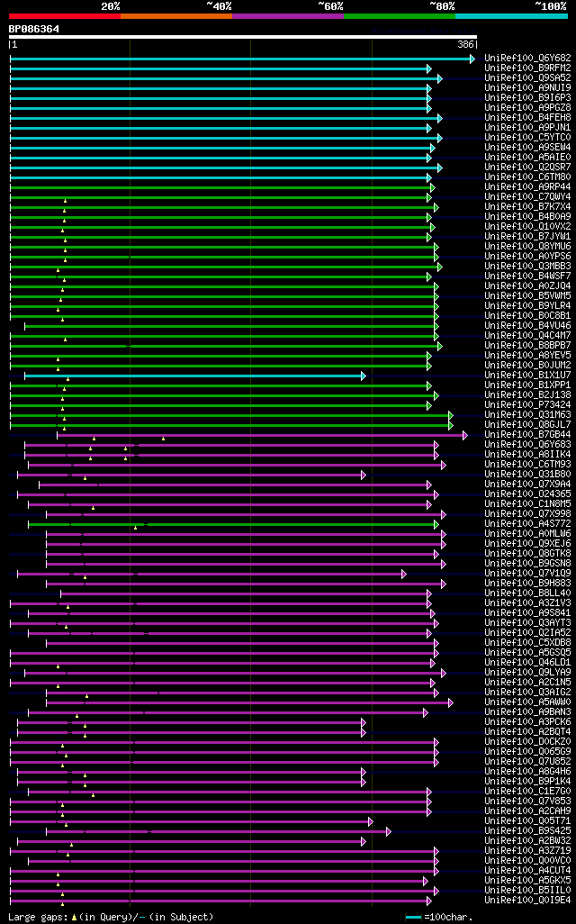The height and width of the screenshot is (924, 576).
Task: Click the cyan ~100% identity legend segment
Action: (x=511, y=16)
